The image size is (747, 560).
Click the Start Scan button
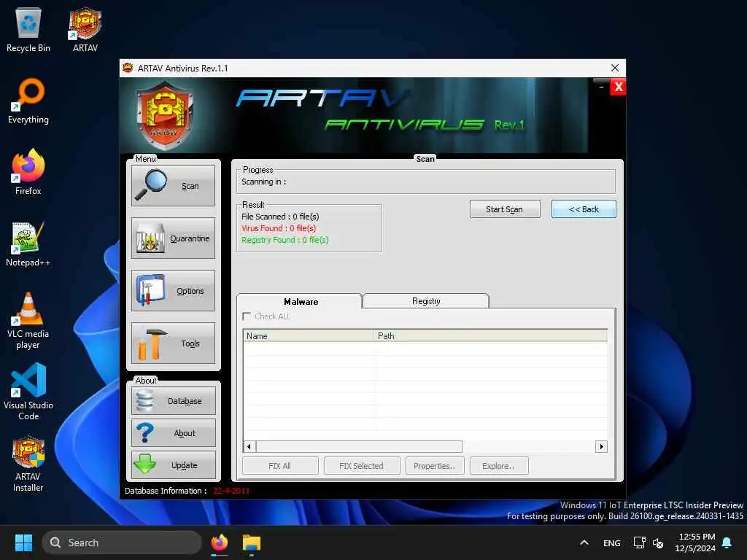tap(505, 209)
